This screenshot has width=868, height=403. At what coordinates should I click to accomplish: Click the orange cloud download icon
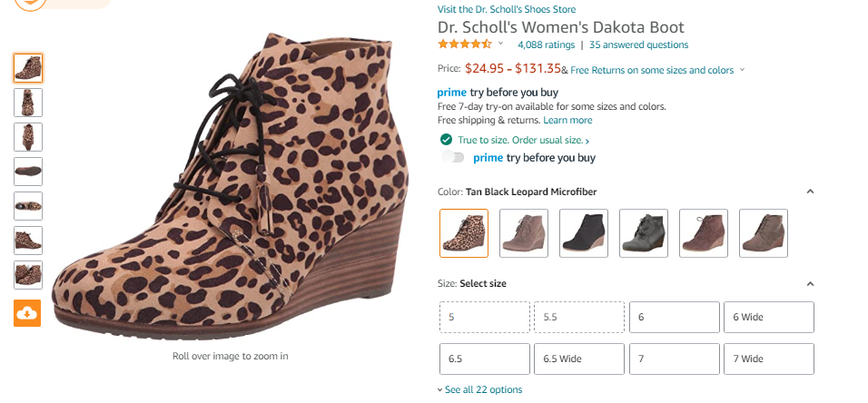27,313
